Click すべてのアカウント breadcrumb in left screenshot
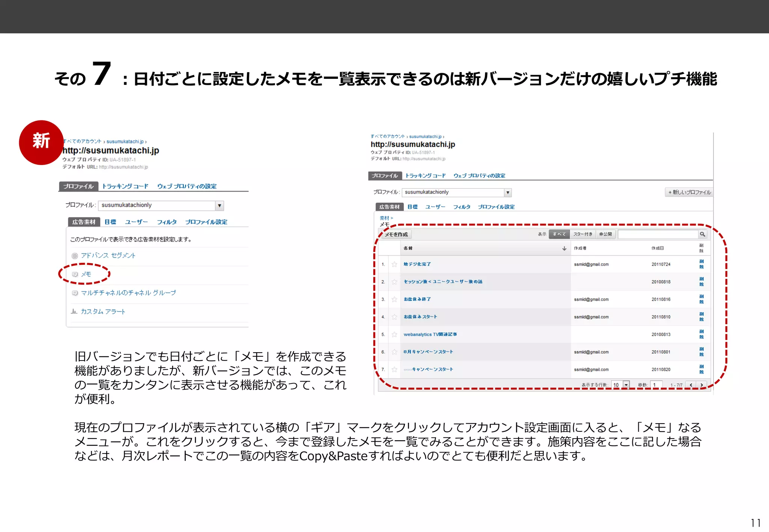 (x=82, y=141)
